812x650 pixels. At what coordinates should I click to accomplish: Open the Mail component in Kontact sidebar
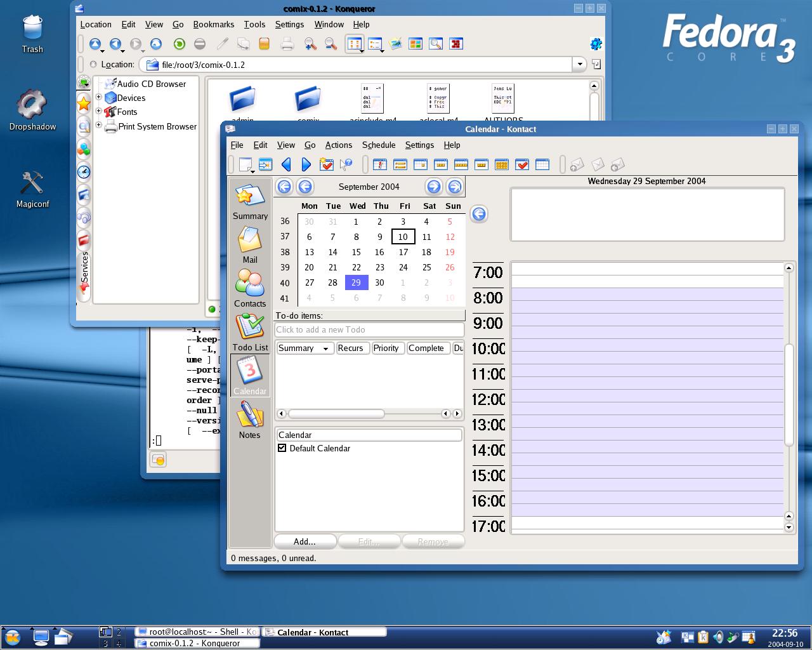coord(250,245)
